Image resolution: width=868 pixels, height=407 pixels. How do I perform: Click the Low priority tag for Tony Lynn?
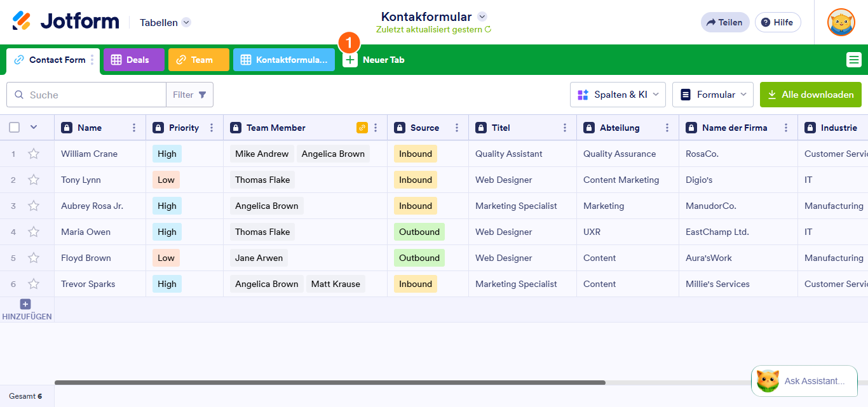(x=166, y=180)
